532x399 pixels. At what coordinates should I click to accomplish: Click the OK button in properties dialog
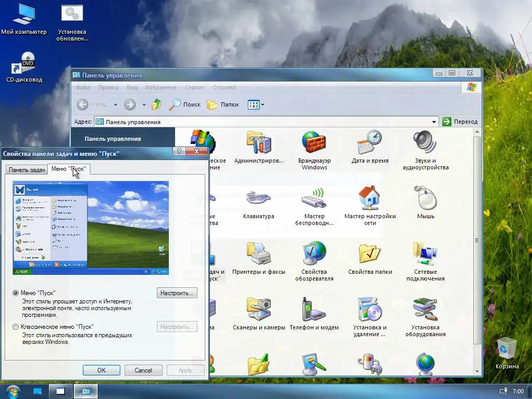[101, 370]
